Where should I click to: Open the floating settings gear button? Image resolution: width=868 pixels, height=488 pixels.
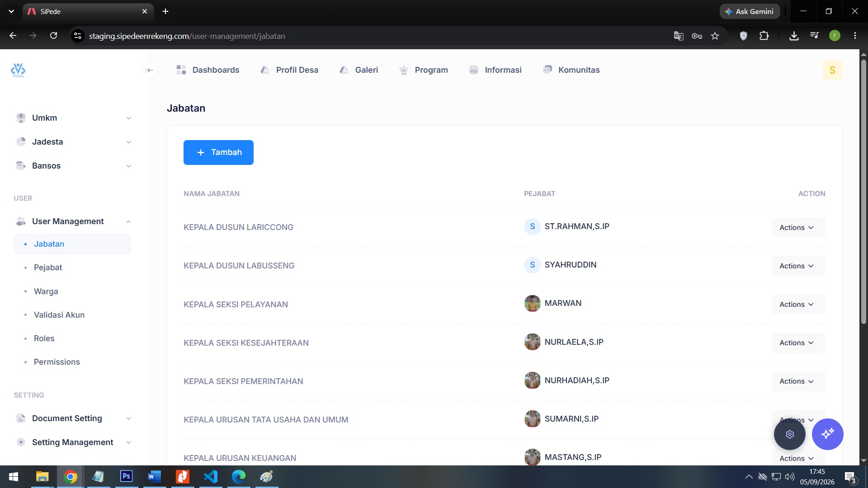tap(789, 434)
